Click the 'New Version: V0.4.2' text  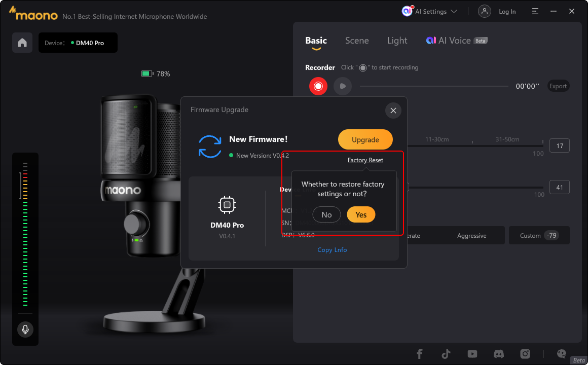tap(263, 155)
